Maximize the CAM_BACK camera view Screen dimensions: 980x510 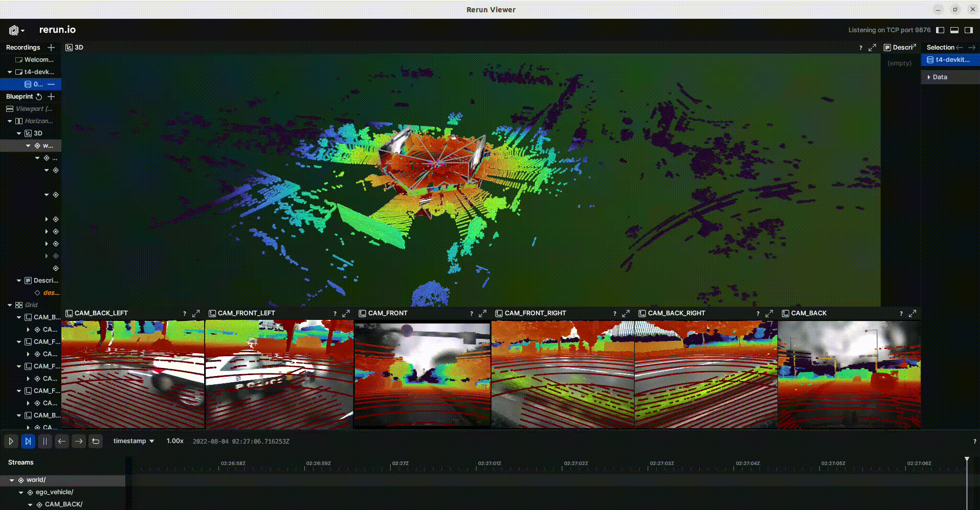click(914, 313)
